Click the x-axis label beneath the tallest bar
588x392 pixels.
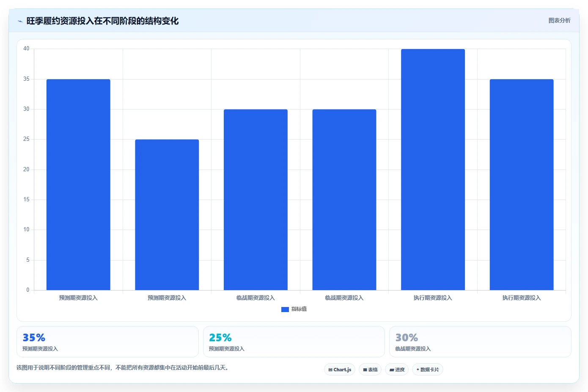click(433, 298)
